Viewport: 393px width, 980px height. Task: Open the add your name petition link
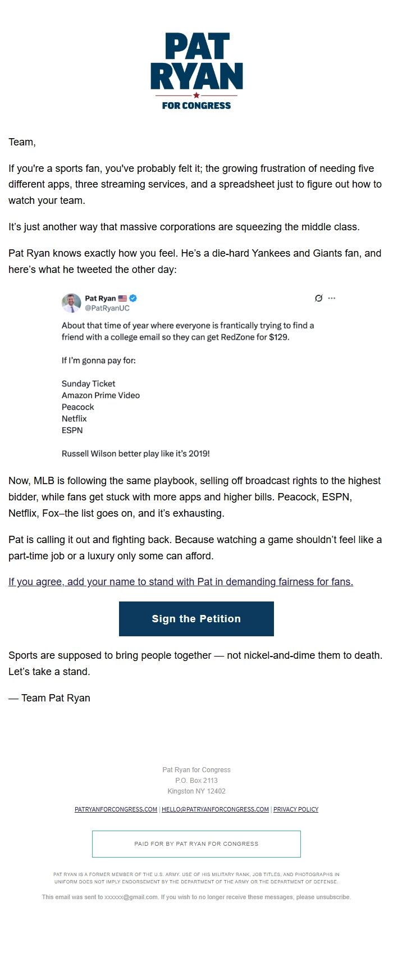[181, 582]
